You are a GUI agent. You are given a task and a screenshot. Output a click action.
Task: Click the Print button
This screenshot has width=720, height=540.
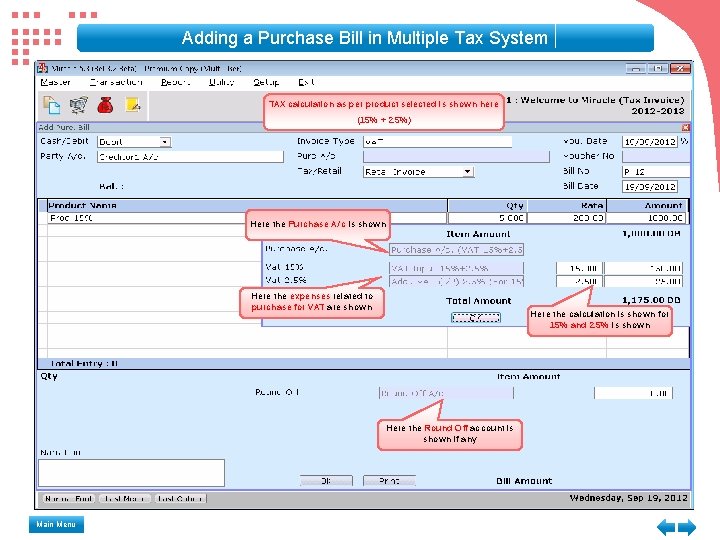tap(389, 481)
